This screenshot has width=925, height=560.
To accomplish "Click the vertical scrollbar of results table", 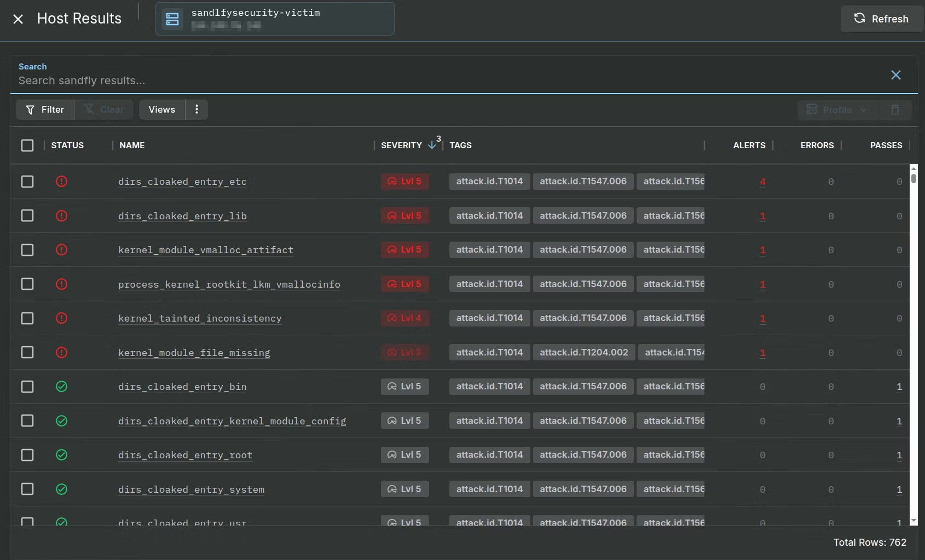I will (914, 345).
